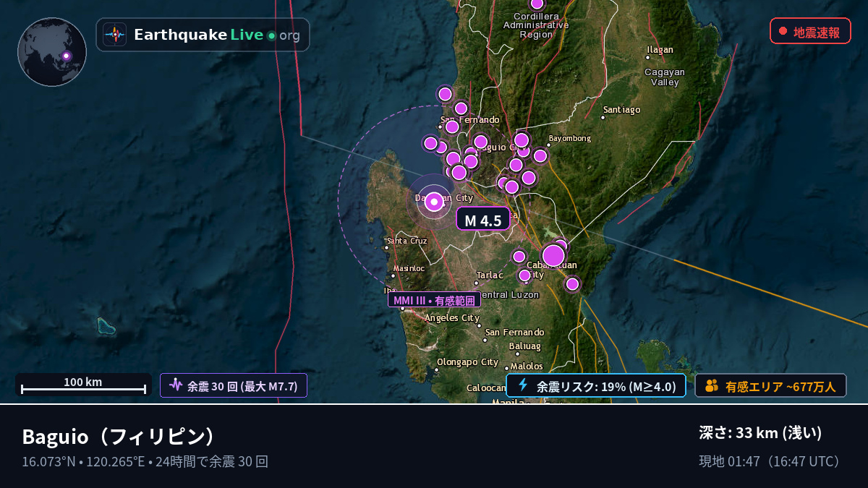Open the 余震 30 回 (最大 M7.7) badge
The width and height of the screenshot is (868, 488).
pos(234,385)
